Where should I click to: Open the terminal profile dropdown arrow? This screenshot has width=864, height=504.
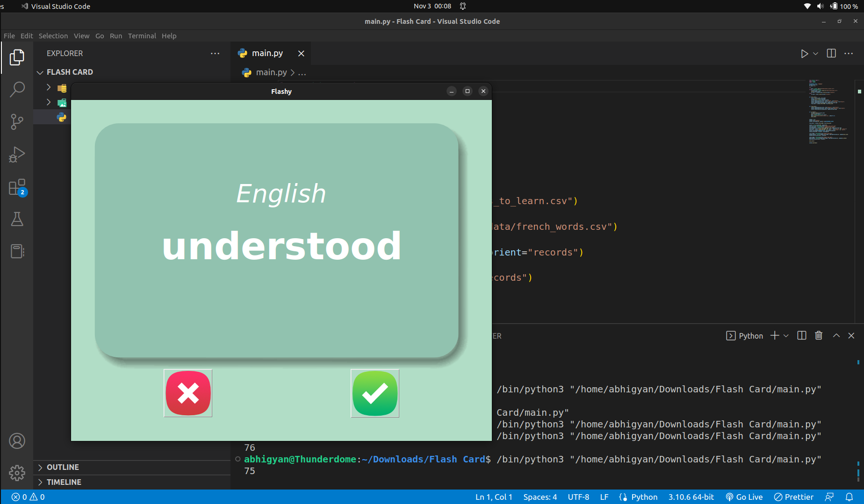click(785, 335)
